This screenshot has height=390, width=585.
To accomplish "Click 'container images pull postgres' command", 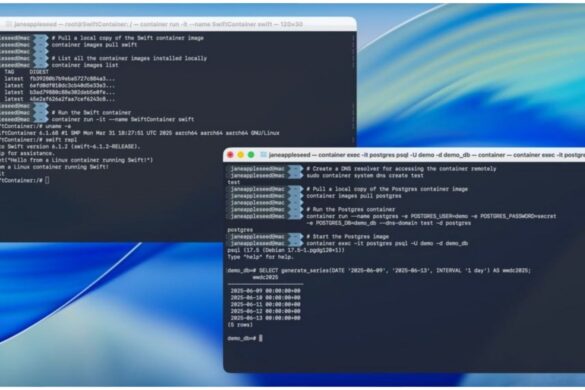I will coord(354,196).
